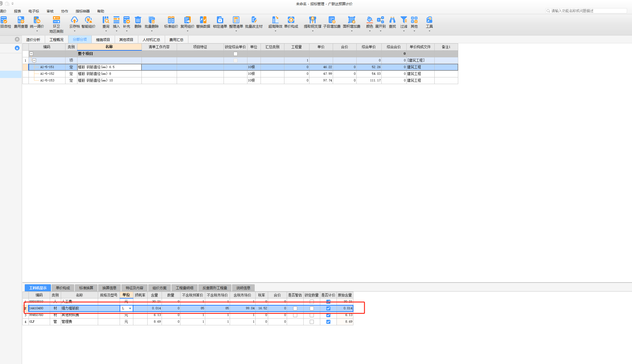The height and width of the screenshot is (364, 632).
Task: Collapse the 项 row tree node
Action: tap(34, 61)
